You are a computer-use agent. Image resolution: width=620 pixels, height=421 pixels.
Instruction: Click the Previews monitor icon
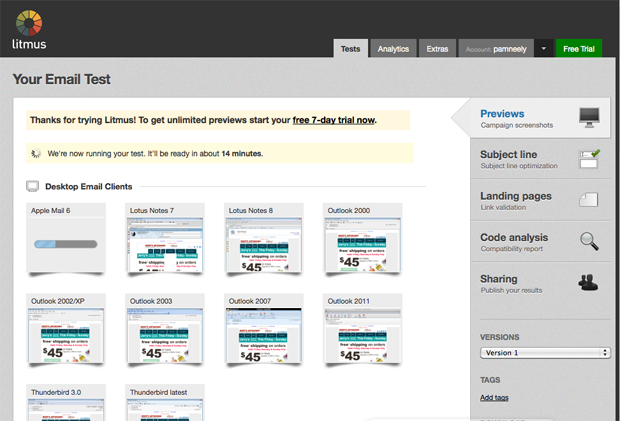[590, 119]
